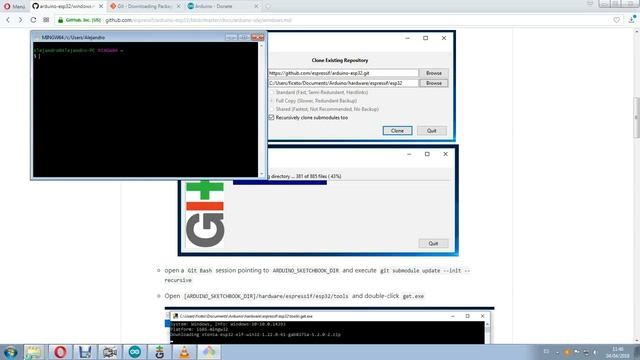Image resolution: width=640 pixels, height=360 pixels.
Task: Close the Git Downloading Package tab
Action: tap(178, 6)
